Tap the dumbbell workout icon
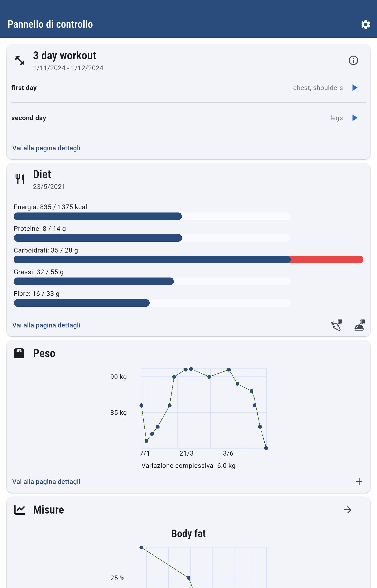Viewport: 377px width, 588px height. [20, 60]
